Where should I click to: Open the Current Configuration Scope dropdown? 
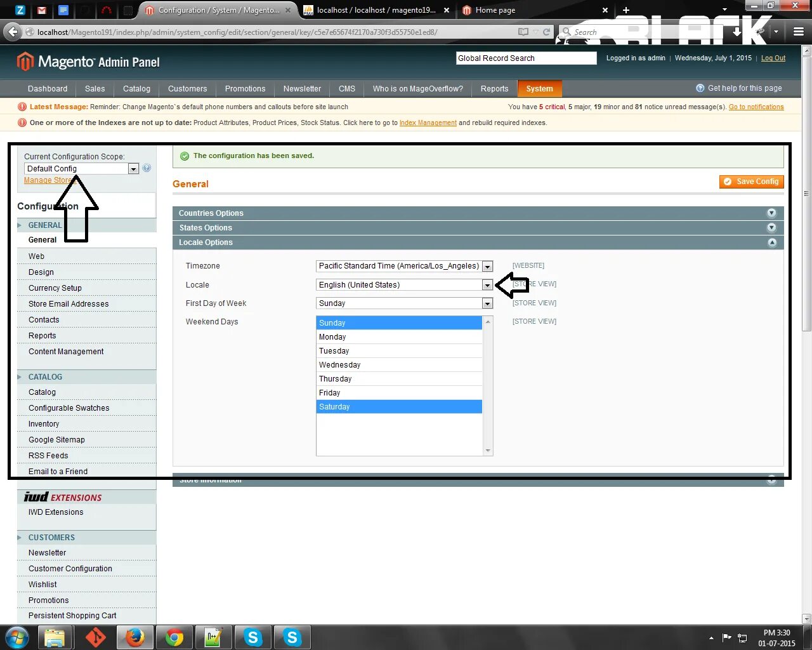point(81,168)
